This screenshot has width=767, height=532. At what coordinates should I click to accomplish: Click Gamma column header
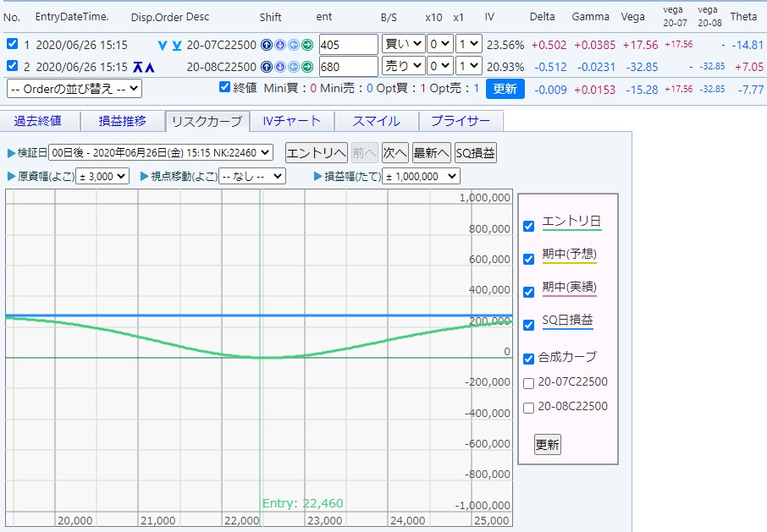pos(590,17)
